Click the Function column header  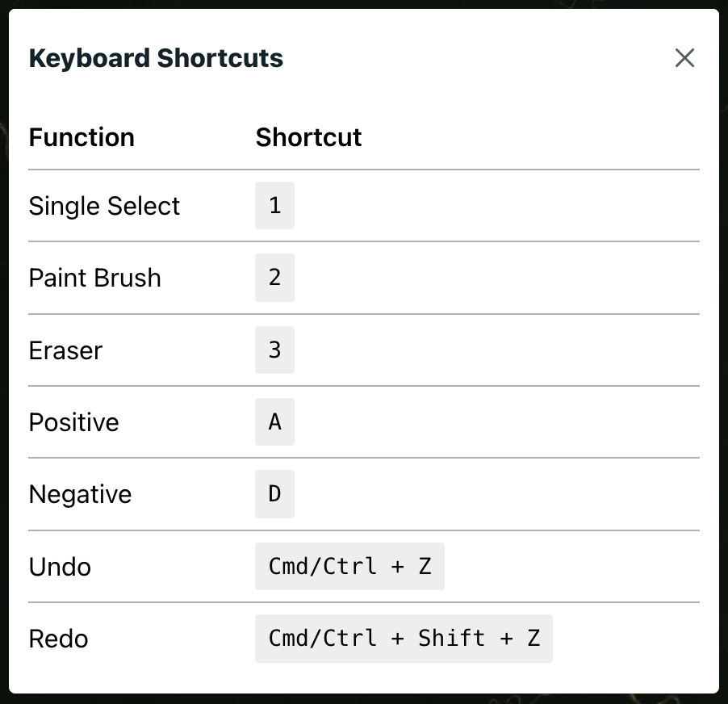(82, 137)
